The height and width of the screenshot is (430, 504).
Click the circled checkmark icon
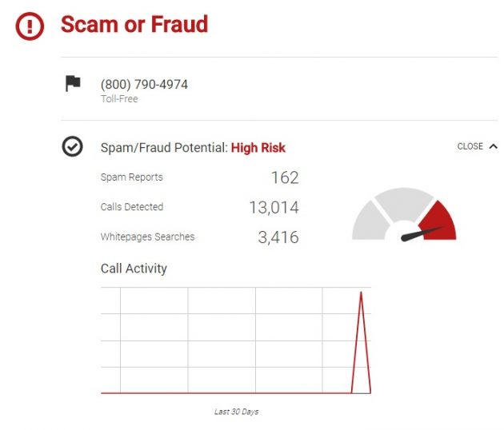coord(72,147)
